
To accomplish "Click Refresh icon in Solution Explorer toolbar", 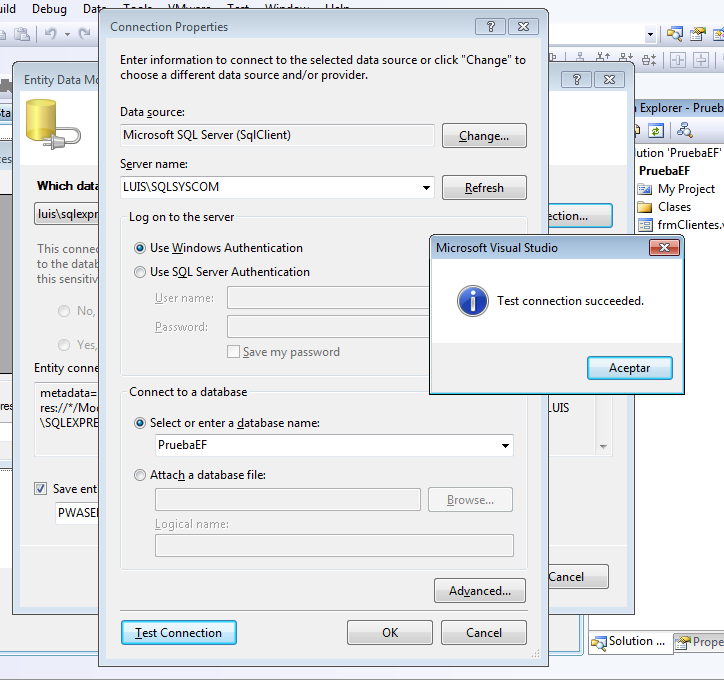I will [656, 131].
